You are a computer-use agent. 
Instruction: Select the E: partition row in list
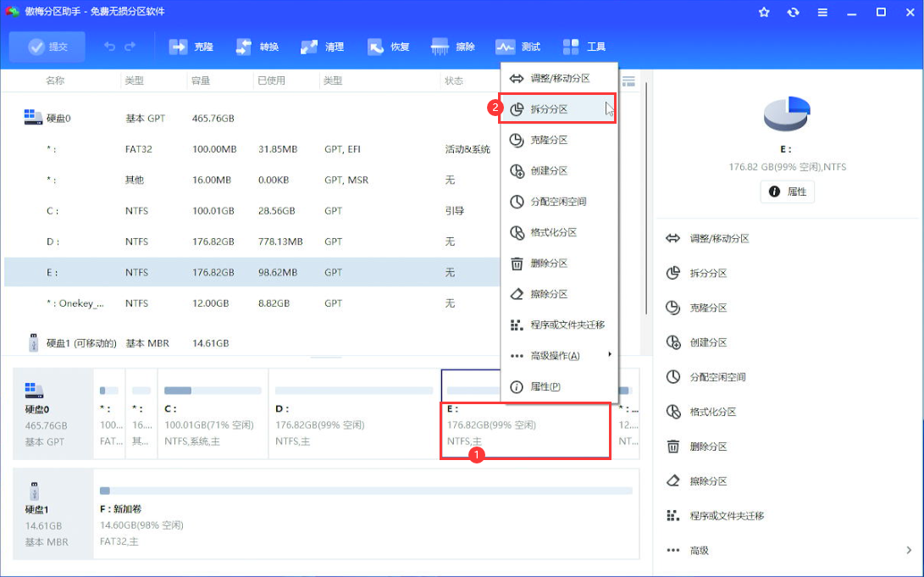pyautogui.click(x=252, y=272)
